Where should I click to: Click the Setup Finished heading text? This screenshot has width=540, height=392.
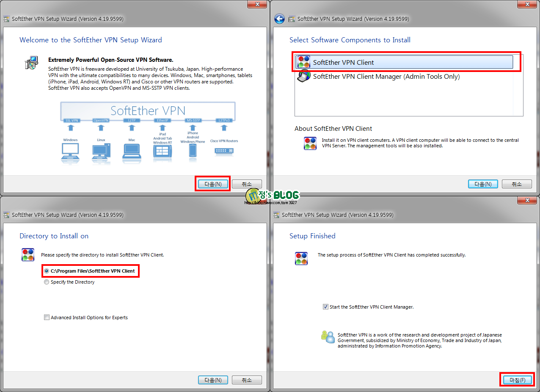(312, 236)
